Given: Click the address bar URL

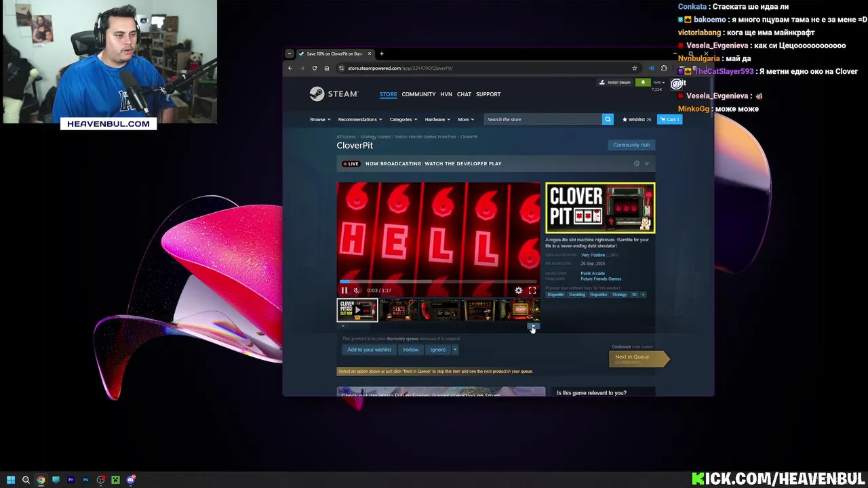Looking at the screenshot, I should point(400,68).
